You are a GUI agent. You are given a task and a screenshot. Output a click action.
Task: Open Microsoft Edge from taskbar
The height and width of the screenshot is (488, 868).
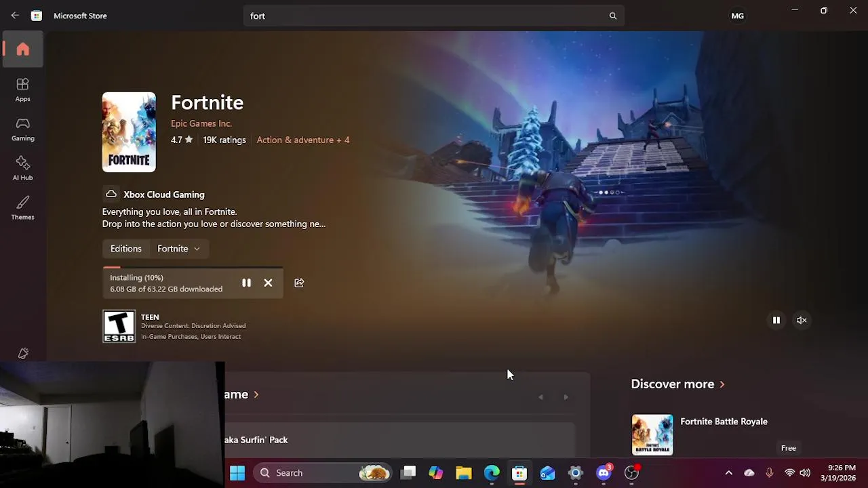[x=492, y=472]
